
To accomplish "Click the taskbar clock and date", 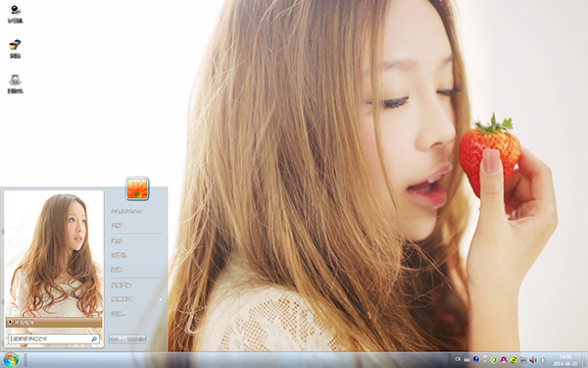I will pos(565,360).
